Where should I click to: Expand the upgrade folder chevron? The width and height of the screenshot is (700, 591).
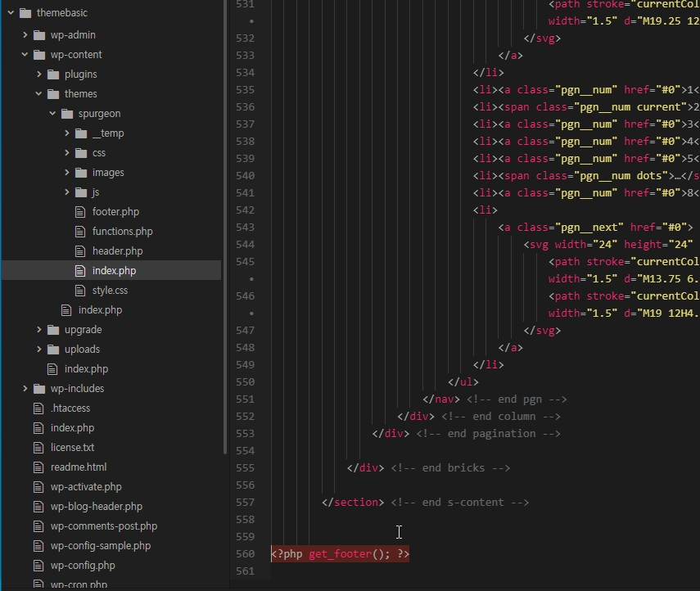point(39,329)
